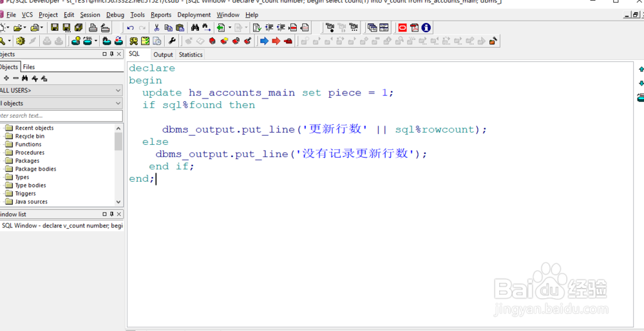The image size is (644, 331).
Task: Select SQL Window entry in Window list
Action: coord(62,225)
